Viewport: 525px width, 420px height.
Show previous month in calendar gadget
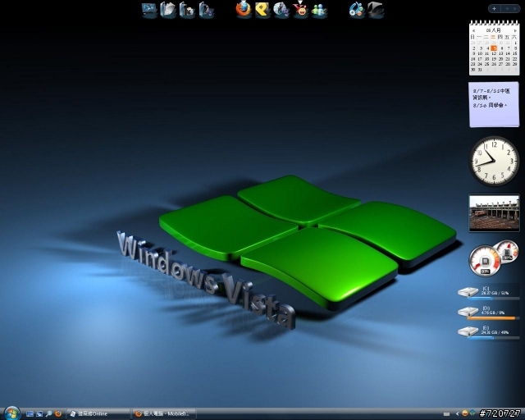click(x=473, y=30)
